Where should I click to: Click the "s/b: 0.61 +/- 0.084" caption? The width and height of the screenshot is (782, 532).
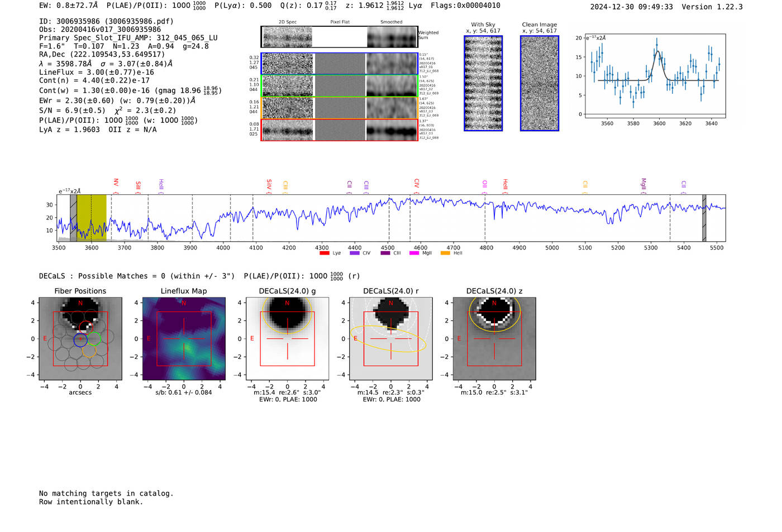pyautogui.click(x=184, y=392)
